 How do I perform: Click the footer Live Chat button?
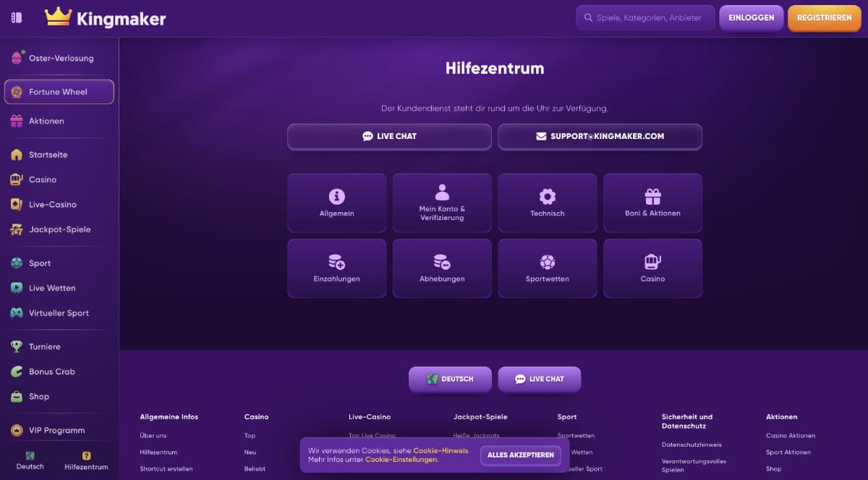[540, 379]
